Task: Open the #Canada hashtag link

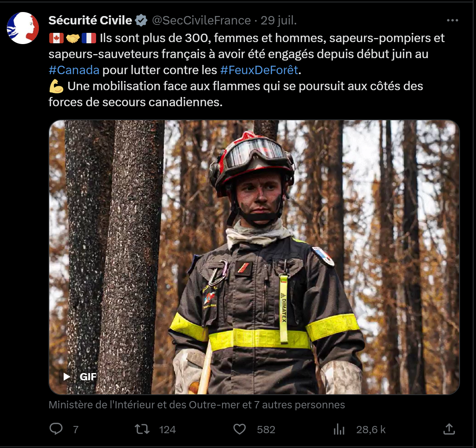Action: pos(74,70)
